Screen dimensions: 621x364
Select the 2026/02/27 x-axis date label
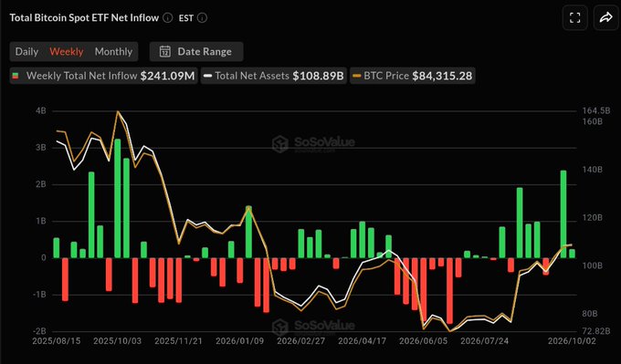coord(300,341)
